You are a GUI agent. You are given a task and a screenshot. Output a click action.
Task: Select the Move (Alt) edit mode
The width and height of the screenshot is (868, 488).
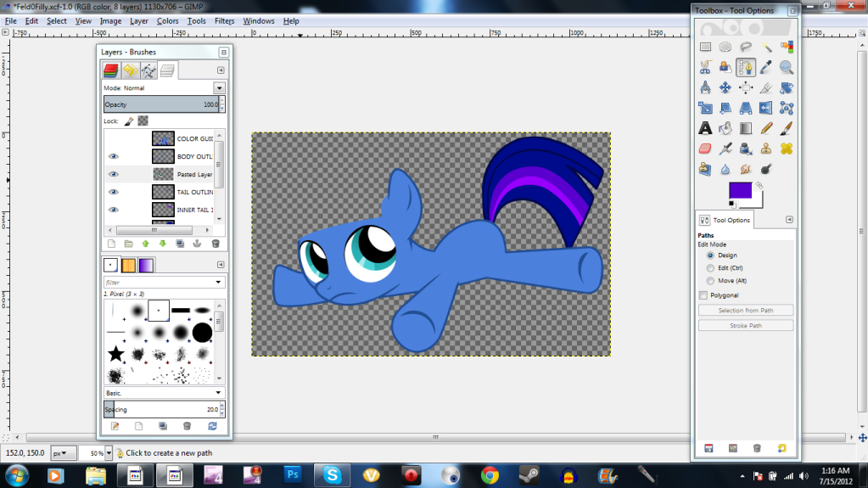pos(710,281)
